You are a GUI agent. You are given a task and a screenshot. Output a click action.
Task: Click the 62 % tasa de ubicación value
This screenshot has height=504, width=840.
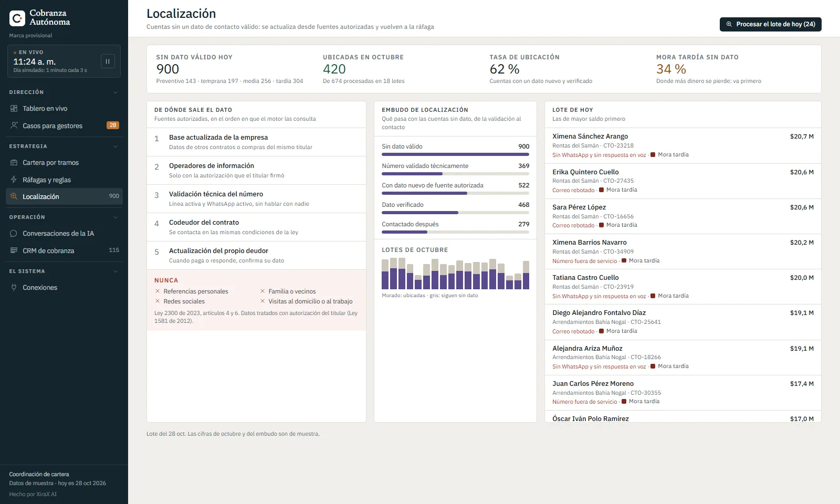click(505, 69)
